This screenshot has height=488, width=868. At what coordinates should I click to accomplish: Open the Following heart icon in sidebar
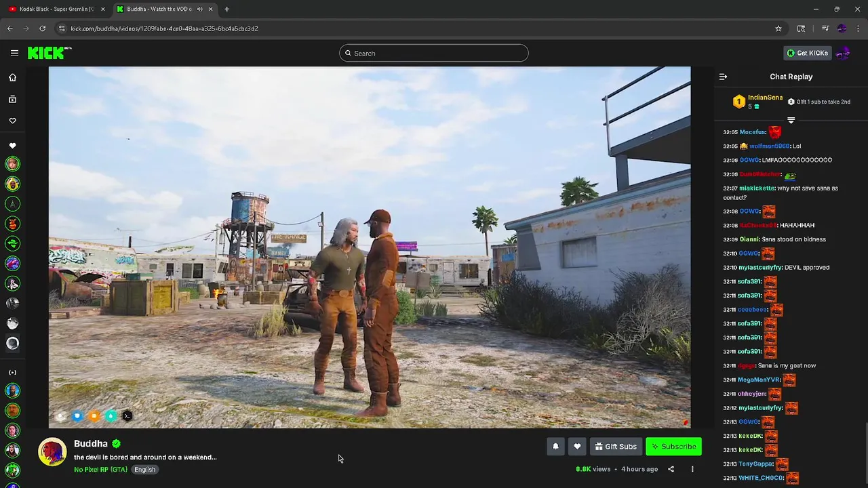coord(12,121)
